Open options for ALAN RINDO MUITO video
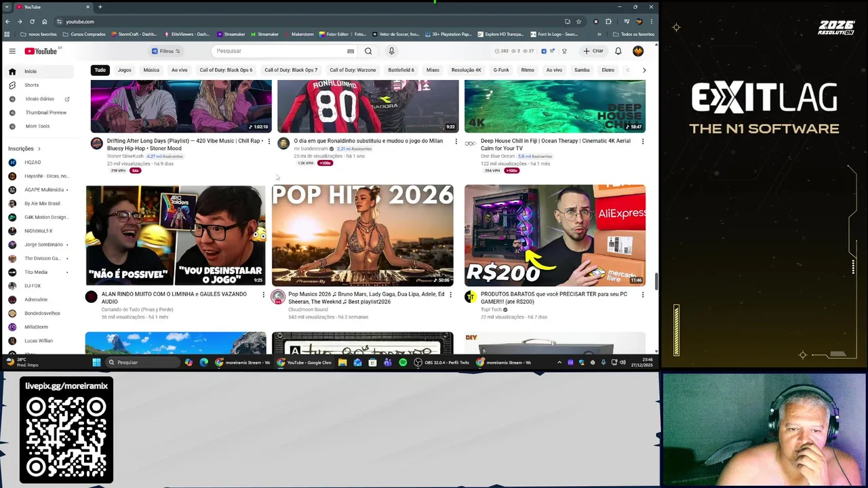868x488 pixels. click(264, 294)
